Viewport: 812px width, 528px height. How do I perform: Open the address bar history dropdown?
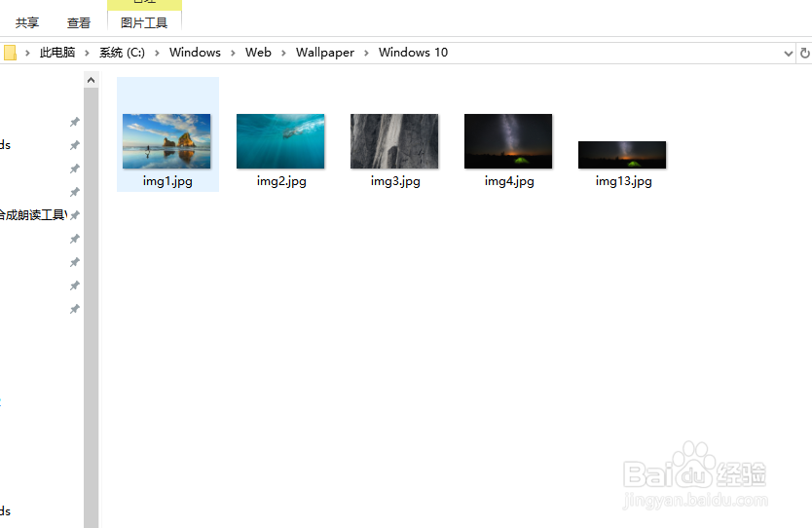pos(789,53)
